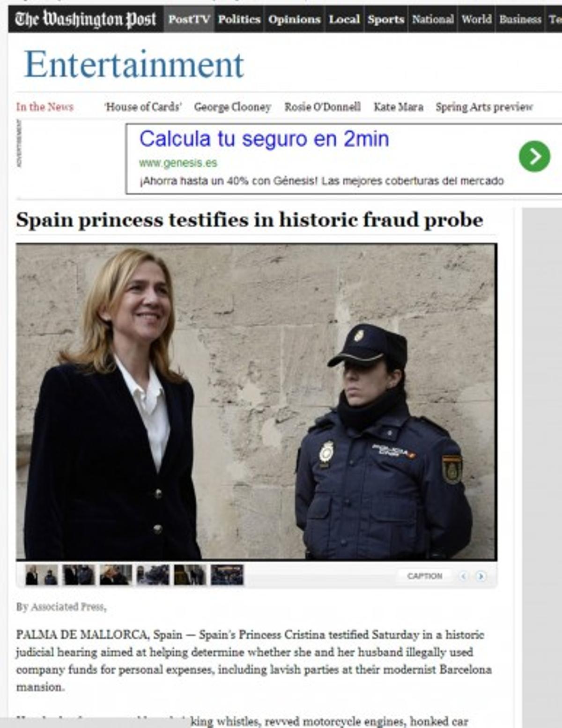Open the Sports section
Image resolution: width=562 pixels, height=728 pixels.
click(385, 19)
